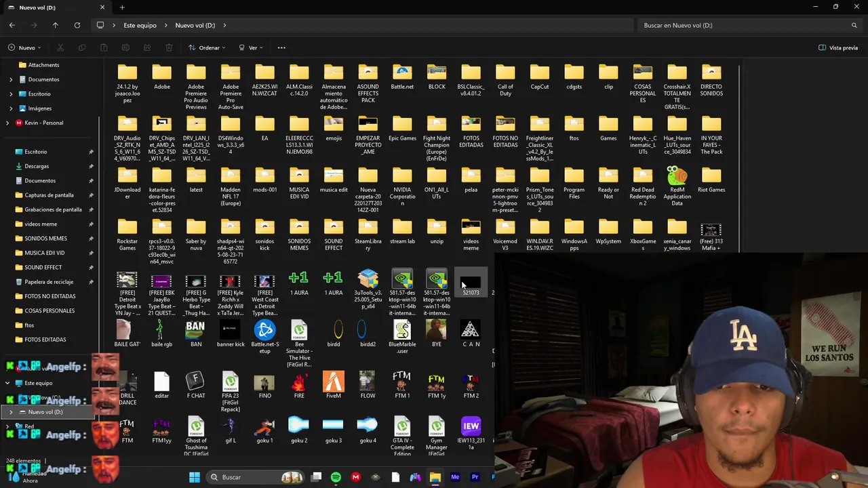
Task: Open the Nuevo dropdown menu
Action: click(x=25, y=47)
